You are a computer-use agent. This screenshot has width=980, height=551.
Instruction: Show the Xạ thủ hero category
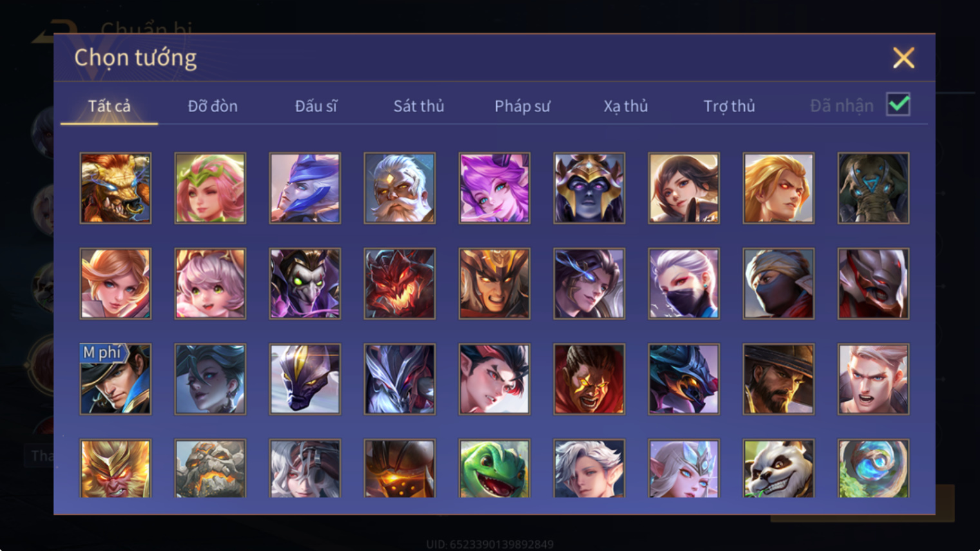626,106
